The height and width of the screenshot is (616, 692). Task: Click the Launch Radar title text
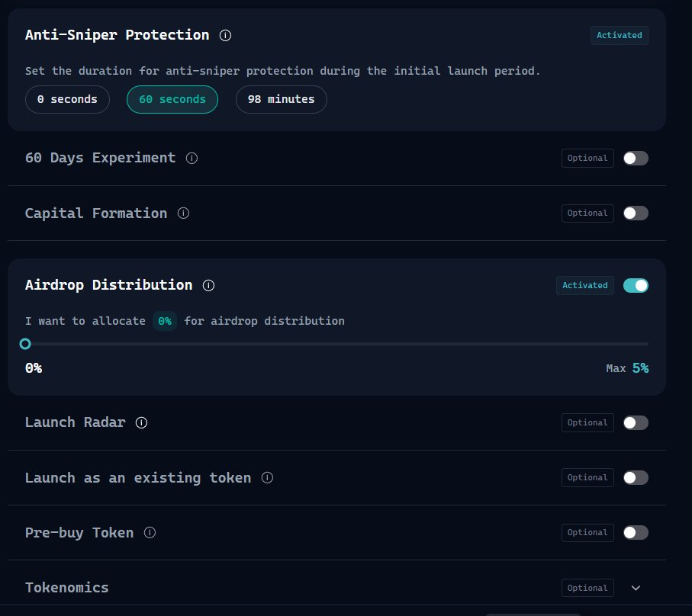click(x=75, y=422)
